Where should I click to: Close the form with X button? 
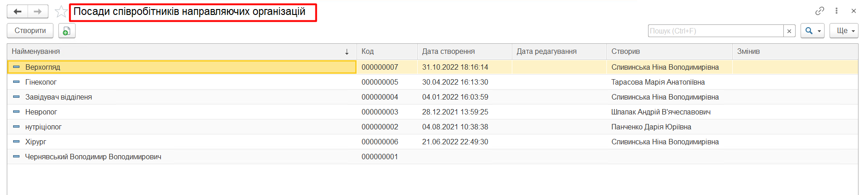(854, 11)
